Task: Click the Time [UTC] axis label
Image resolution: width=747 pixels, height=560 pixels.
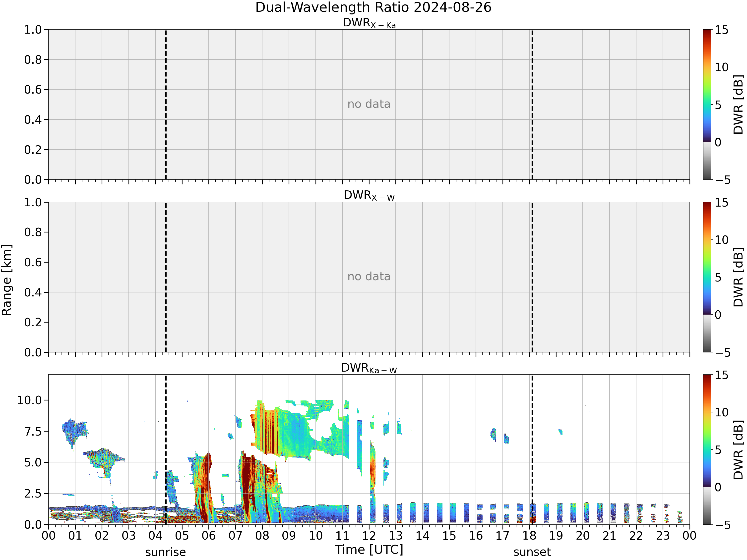Action: [x=369, y=550]
